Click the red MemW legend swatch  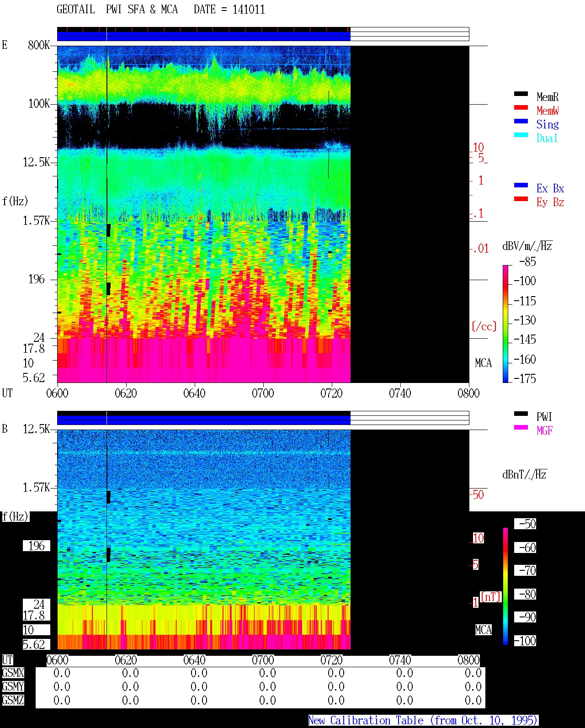[x=521, y=107]
